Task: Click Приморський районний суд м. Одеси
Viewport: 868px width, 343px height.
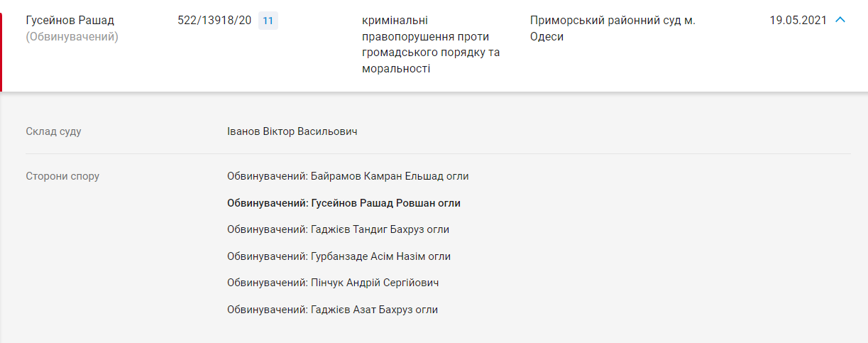Action: point(612,28)
